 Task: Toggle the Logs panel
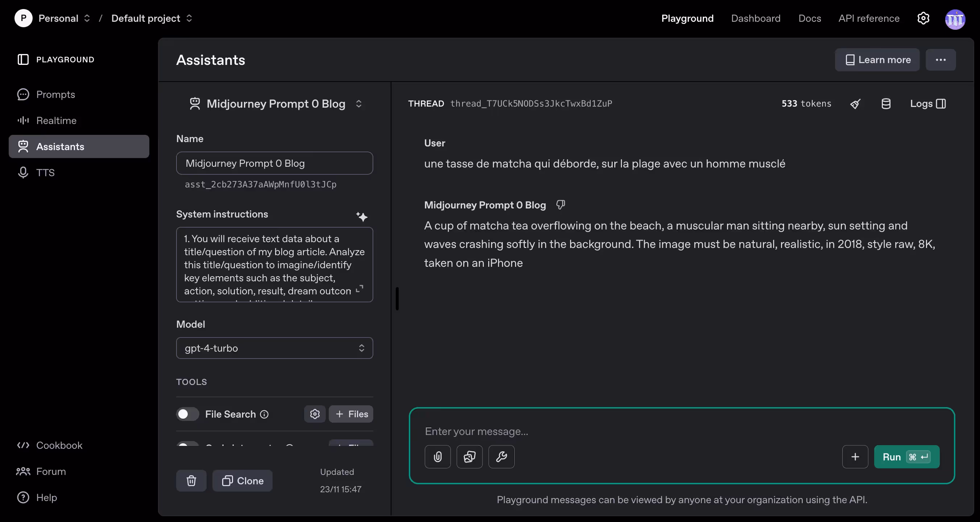click(x=928, y=103)
